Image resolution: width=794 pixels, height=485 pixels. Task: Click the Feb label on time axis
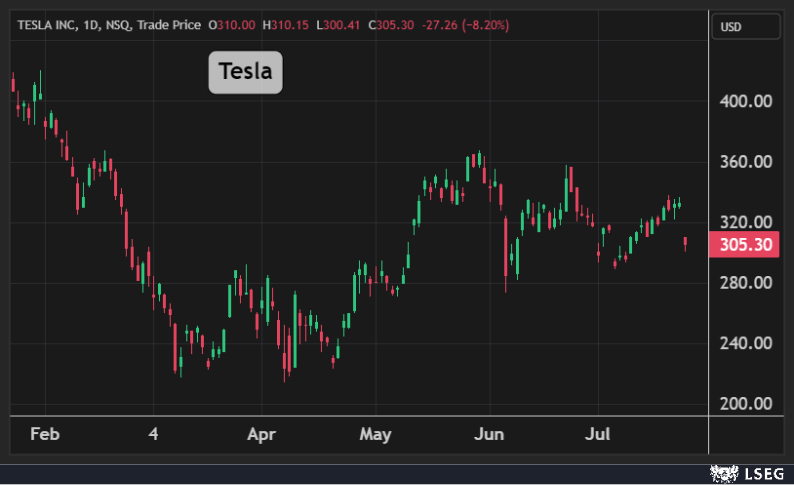click(45, 435)
